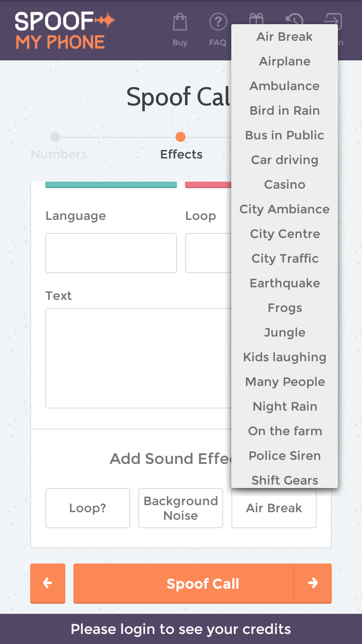Screen dimensions: 362x644
Task: Tap the Please login credits banner
Action: (x=181, y=629)
